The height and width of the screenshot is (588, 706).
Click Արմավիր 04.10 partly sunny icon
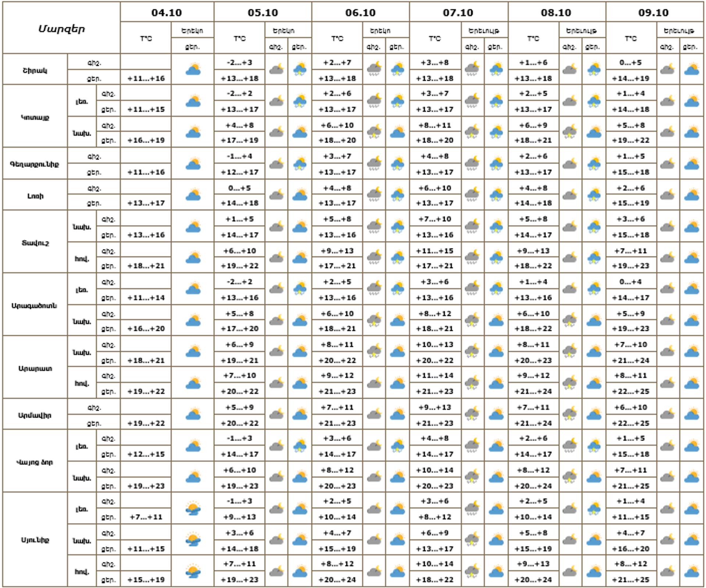point(193,414)
